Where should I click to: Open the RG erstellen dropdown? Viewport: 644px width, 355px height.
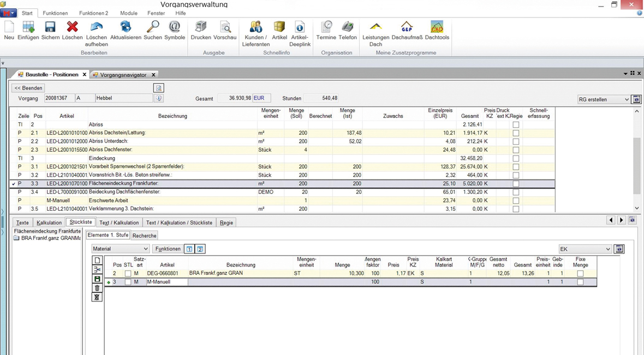pos(604,99)
